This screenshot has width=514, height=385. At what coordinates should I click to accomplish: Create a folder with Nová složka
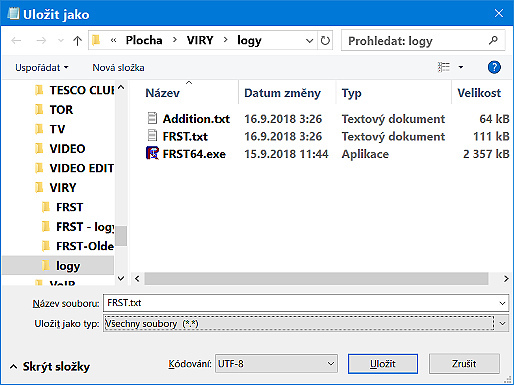pos(118,68)
